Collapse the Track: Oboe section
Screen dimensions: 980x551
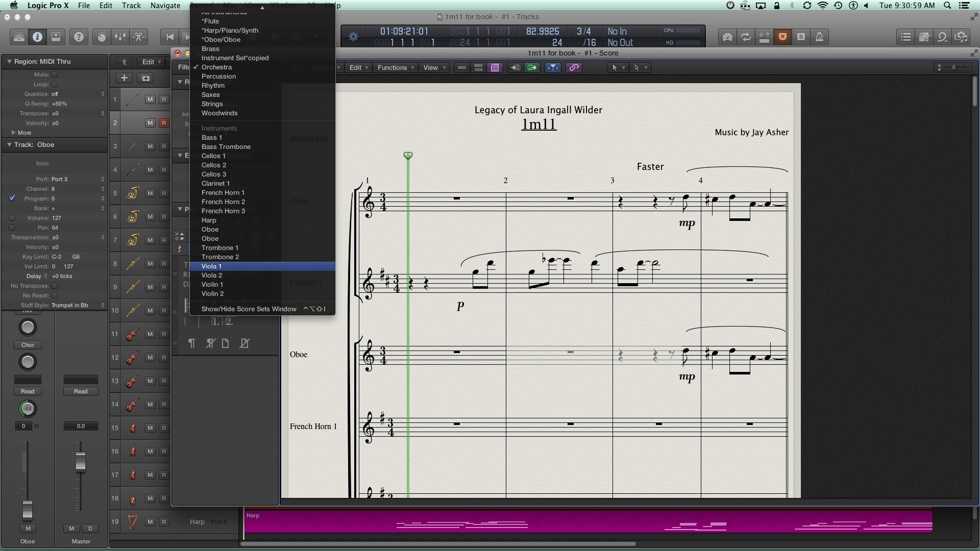[9, 145]
